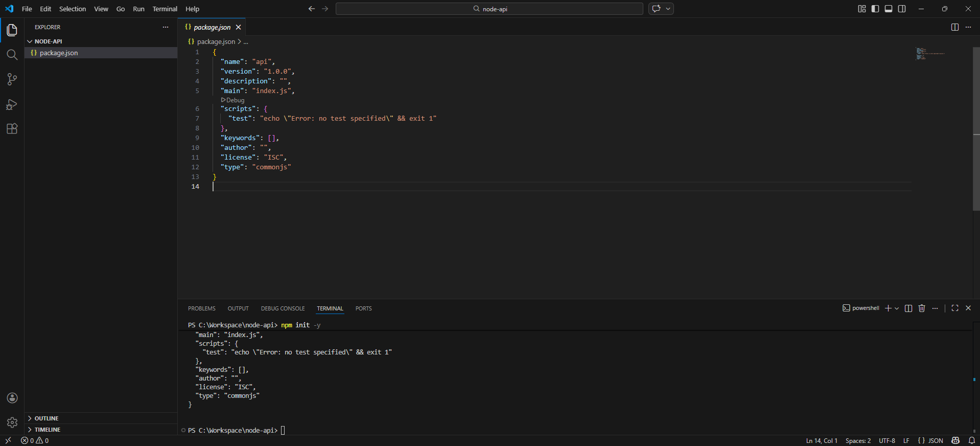Viewport: 980px width, 446px height.
Task: Open the Accounts menu icon
Action: (12, 398)
